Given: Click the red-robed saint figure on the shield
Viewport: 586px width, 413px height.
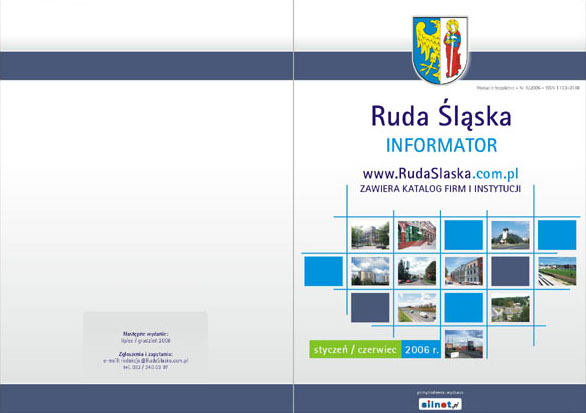Looking at the screenshot, I should [x=452, y=49].
